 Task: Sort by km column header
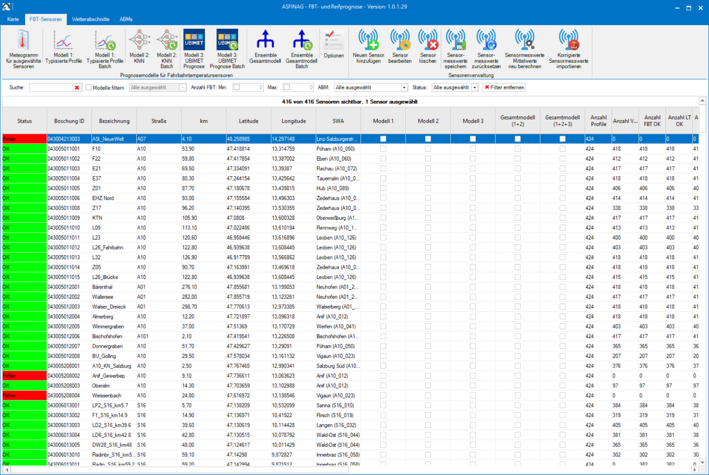click(x=203, y=121)
